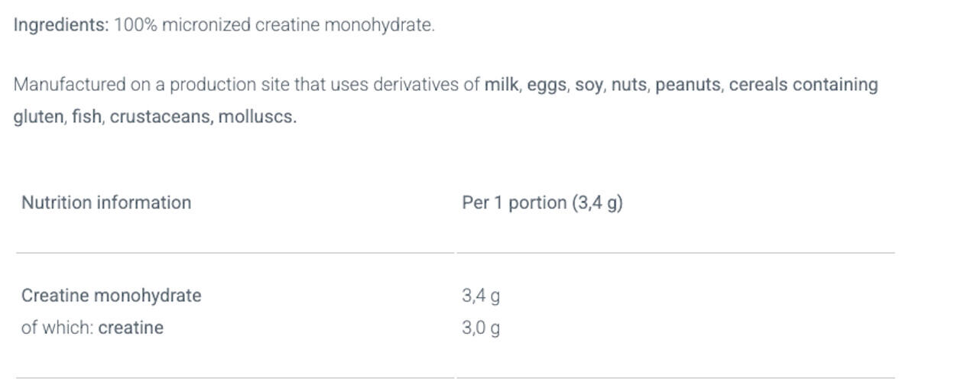This screenshot has width=980, height=382.
Task: Click the '3,0 g' value cell
Action: click(481, 329)
